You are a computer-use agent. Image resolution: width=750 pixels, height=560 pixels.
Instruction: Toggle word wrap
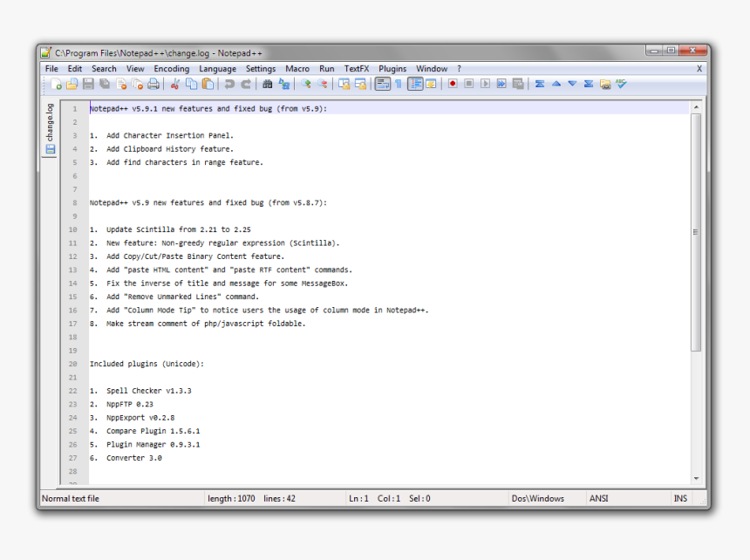point(381,84)
